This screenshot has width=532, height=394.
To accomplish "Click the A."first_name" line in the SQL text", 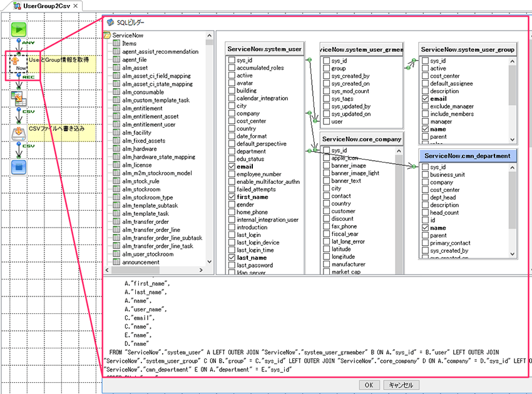I will point(147,283).
